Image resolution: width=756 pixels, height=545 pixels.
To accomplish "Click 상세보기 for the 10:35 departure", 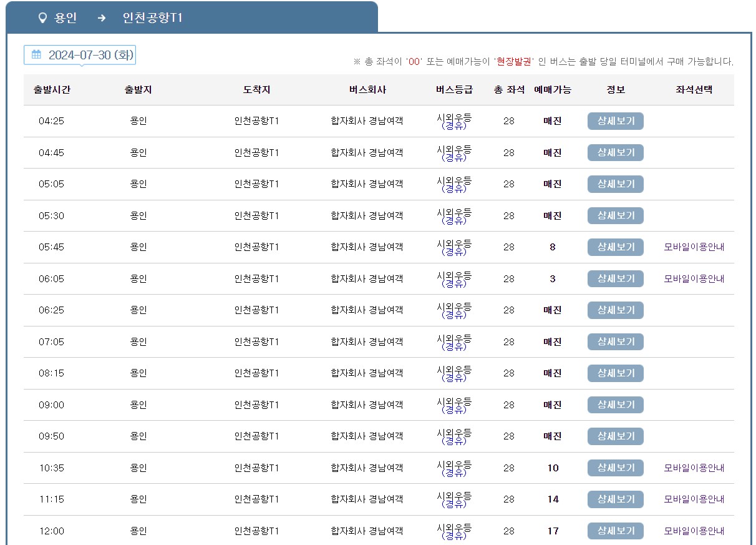I will (x=615, y=468).
